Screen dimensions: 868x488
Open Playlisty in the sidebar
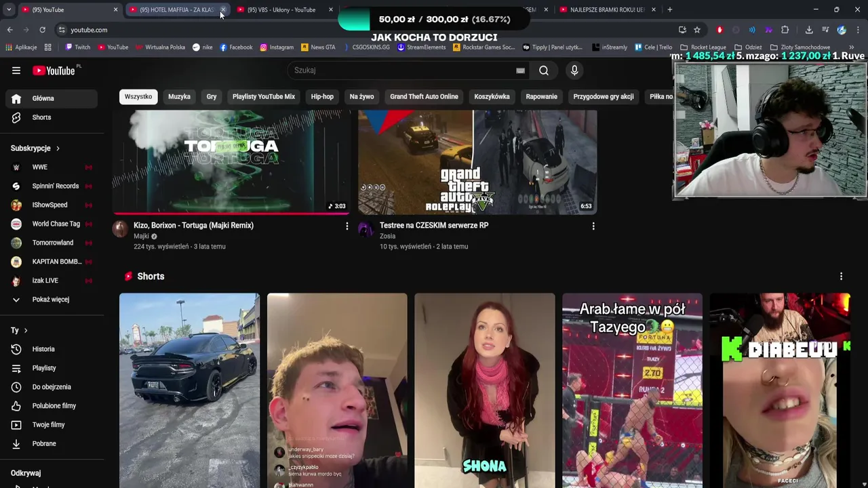pos(52,368)
